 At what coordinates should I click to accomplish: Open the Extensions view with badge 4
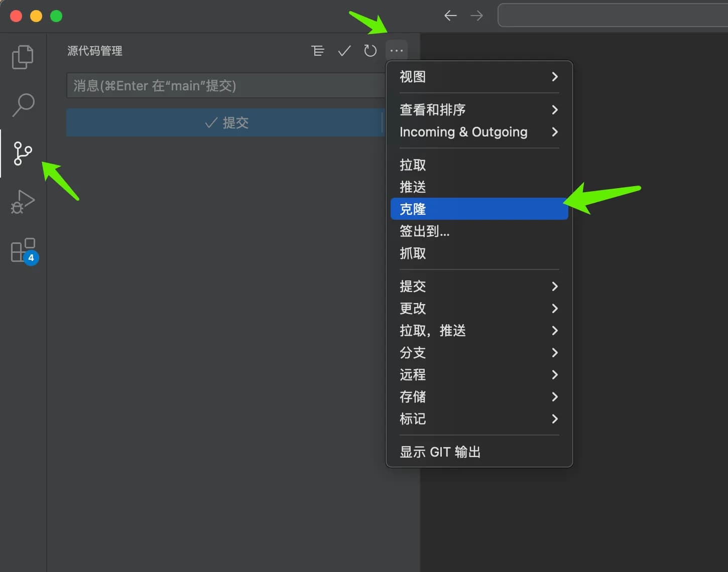tap(24, 251)
